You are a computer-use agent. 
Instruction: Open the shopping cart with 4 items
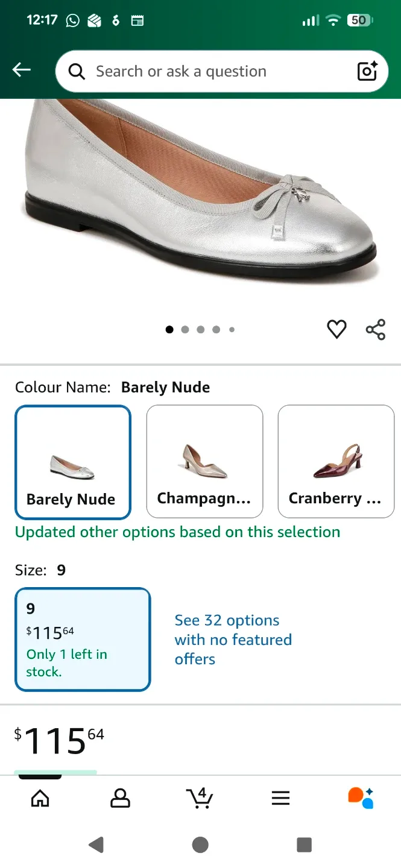click(200, 797)
